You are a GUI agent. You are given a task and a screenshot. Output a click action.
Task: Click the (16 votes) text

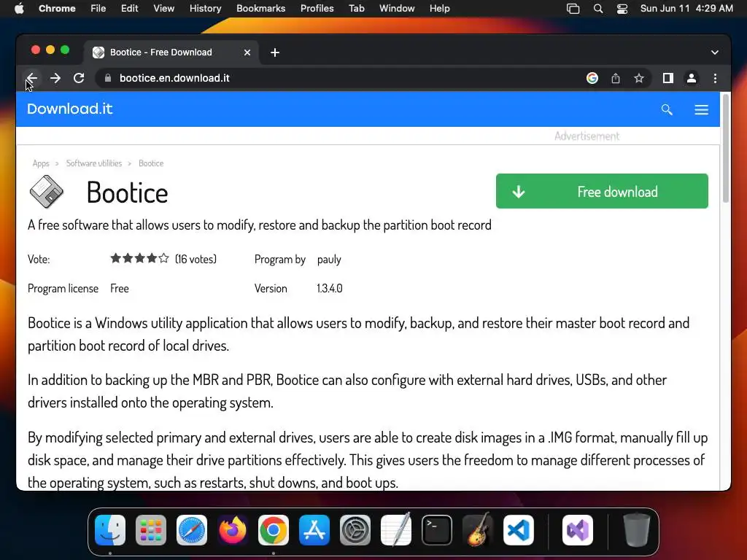[196, 259]
